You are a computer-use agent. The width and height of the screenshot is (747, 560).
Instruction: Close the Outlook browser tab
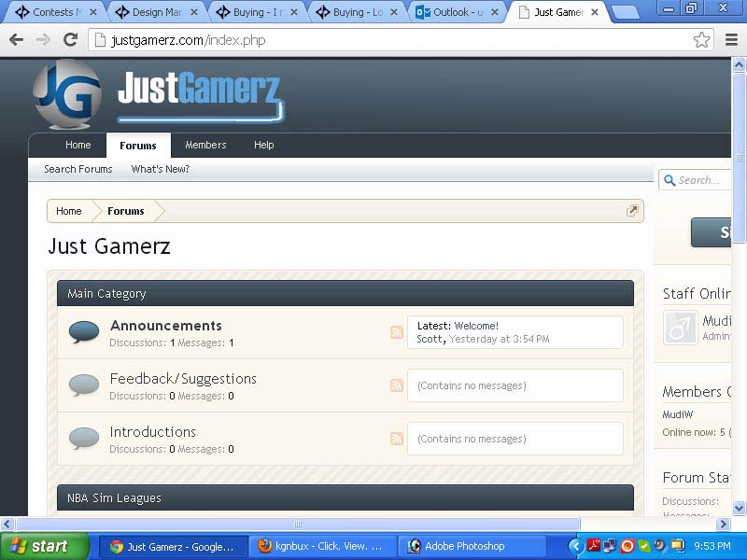(495, 12)
